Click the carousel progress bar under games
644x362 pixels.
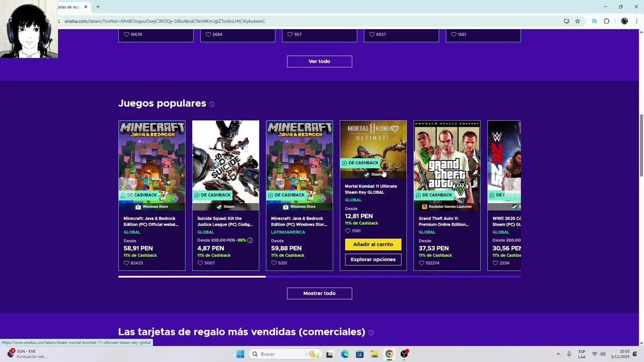click(x=319, y=277)
